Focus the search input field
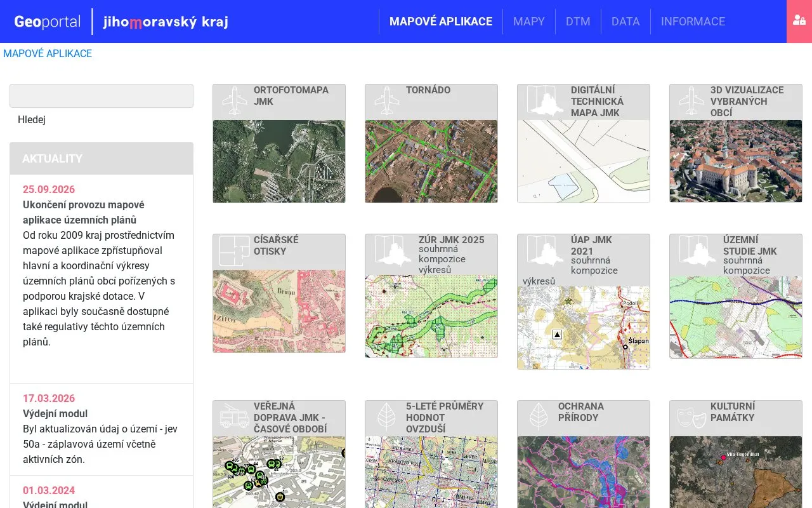The width and height of the screenshot is (812, 508). pos(101,96)
